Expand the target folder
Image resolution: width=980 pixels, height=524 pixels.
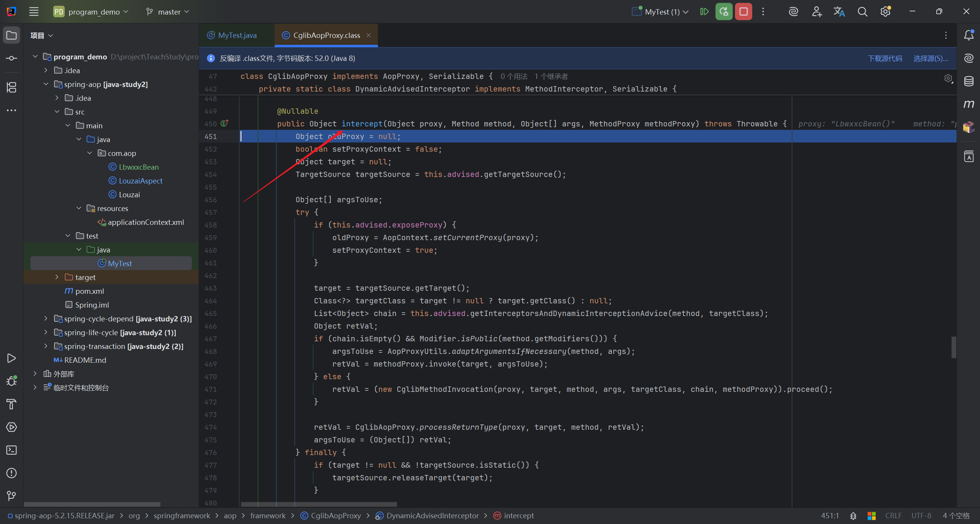click(x=57, y=277)
